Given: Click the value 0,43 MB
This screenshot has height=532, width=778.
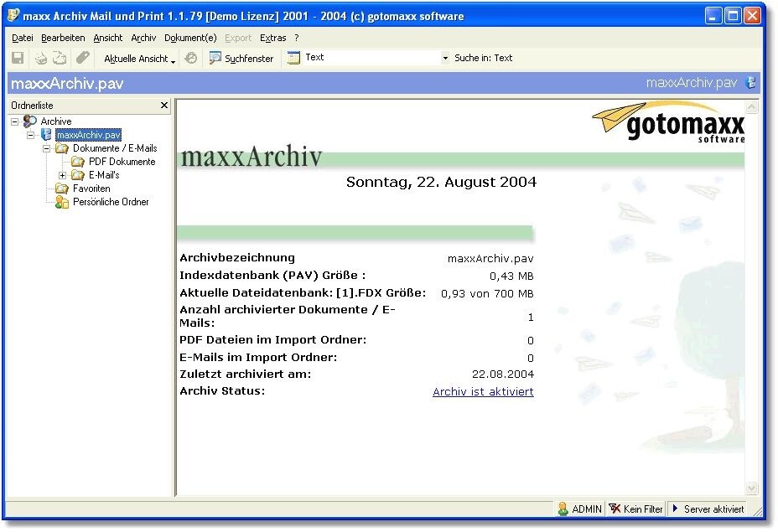Looking at the screenshot, I should tap(511, 276).
